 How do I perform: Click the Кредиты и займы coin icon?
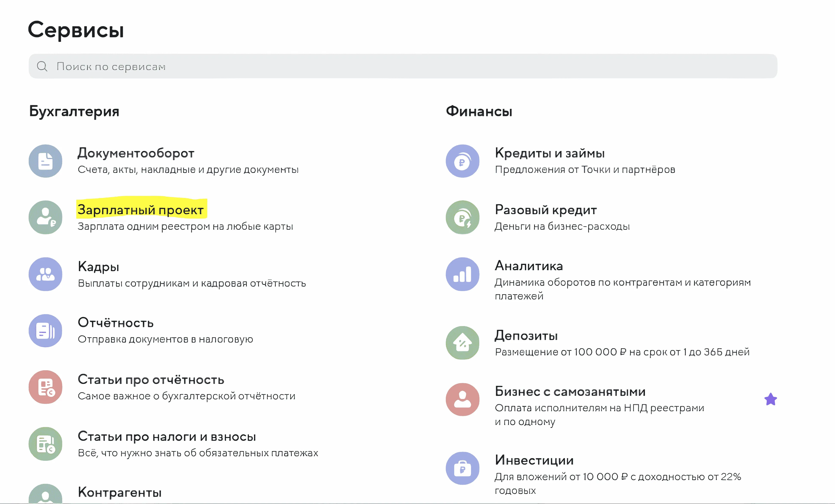tap(462, 161)
